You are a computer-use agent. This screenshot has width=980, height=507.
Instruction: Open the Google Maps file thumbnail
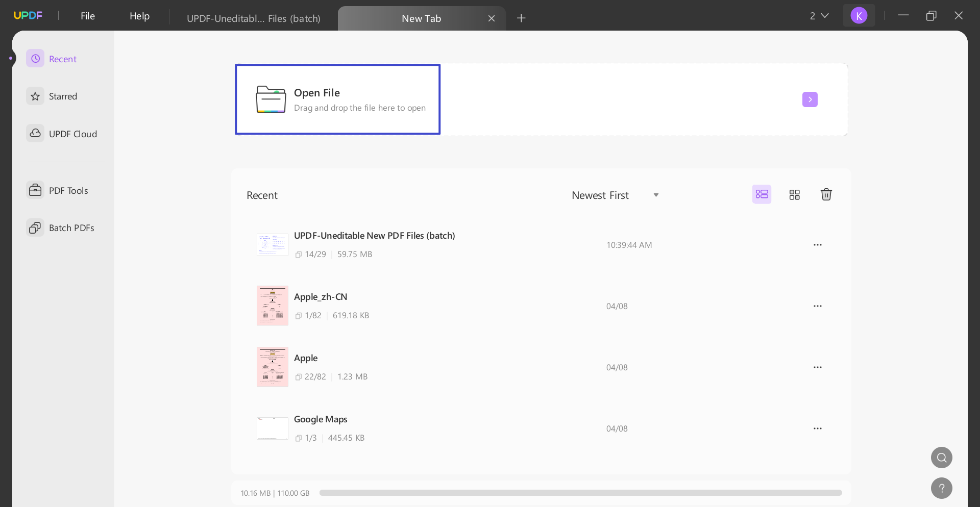point(272,428)
